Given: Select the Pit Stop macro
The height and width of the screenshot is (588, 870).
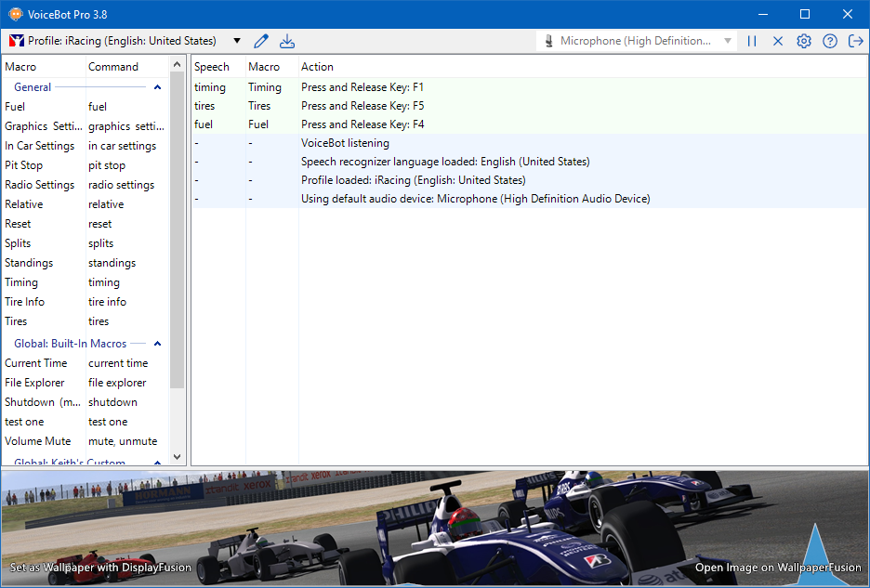Looking at the screenshot, I should click(24, 165).
